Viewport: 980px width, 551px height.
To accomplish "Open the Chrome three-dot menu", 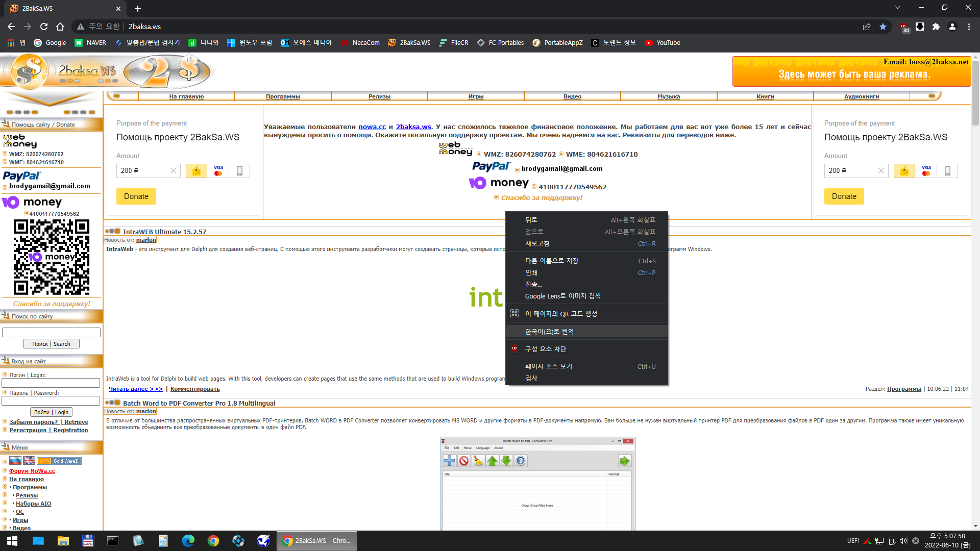I will click(969, 27).
